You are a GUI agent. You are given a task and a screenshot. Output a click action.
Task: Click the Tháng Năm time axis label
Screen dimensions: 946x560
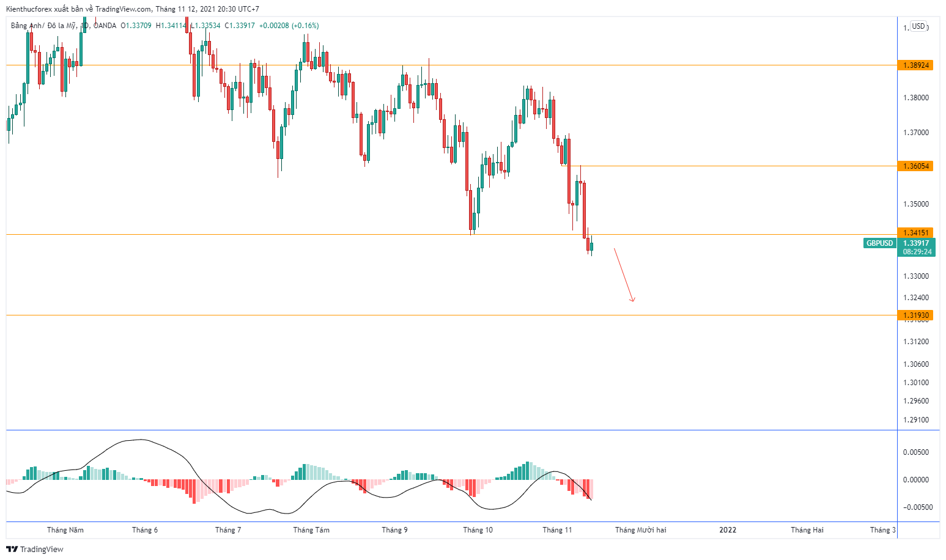pyautogui.click(x=65, y=530)
